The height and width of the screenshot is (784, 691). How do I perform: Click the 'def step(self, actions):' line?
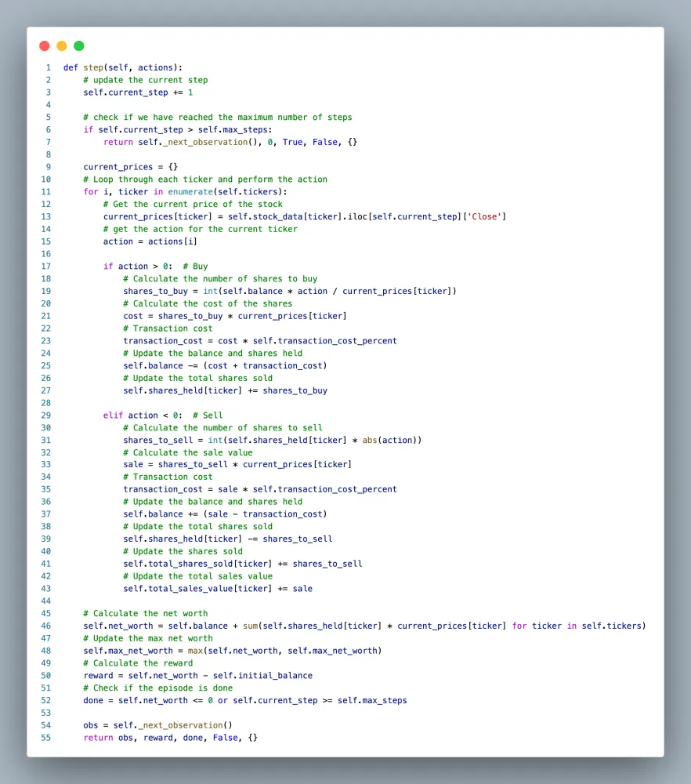point(123,67)
